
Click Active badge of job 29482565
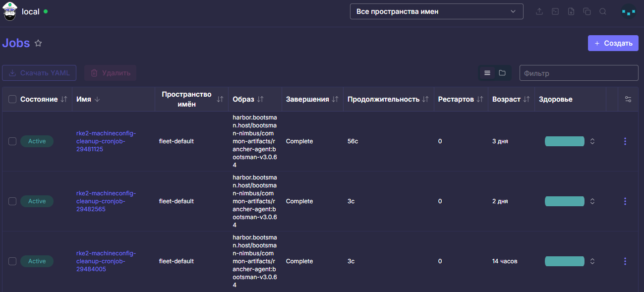tap(37, 201)
